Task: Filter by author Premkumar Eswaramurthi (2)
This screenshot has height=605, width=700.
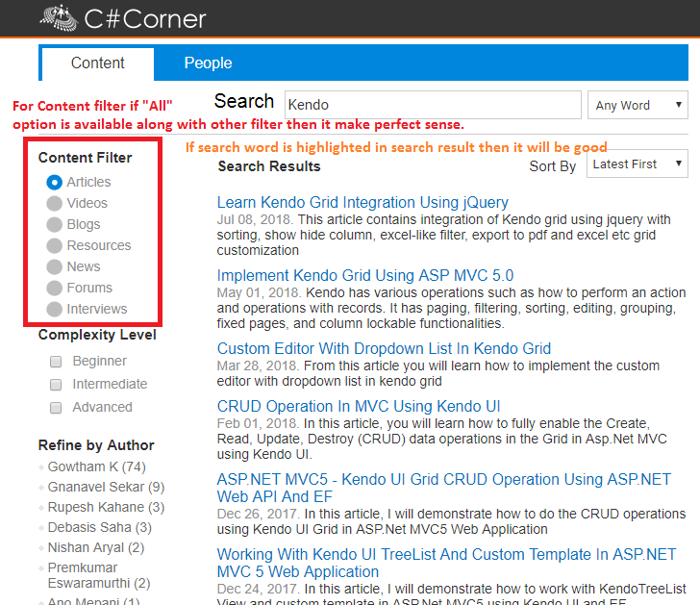Action: point(99,575)
